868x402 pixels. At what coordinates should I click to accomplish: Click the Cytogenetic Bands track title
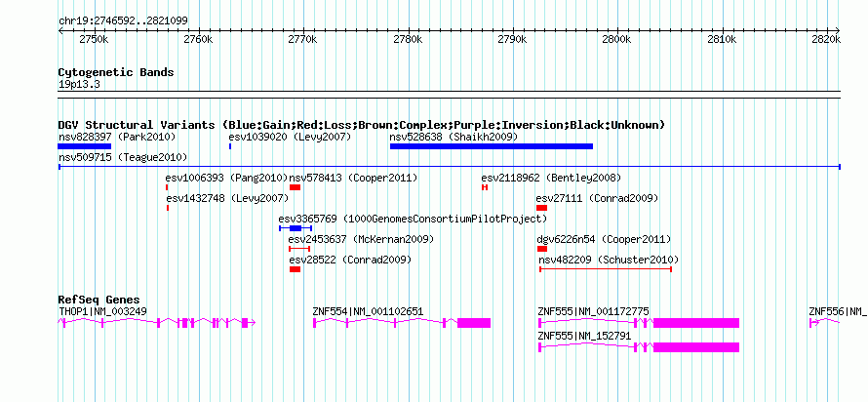(x=116, y=72)
